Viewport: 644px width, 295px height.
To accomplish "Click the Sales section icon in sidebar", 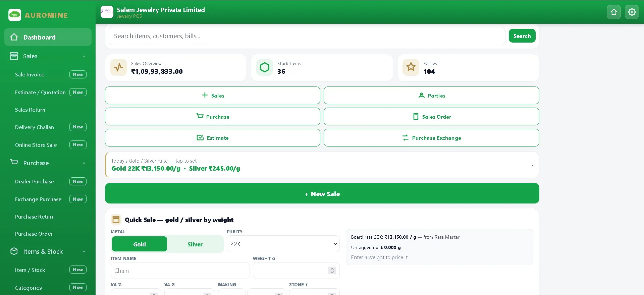I will pos(14,56).
